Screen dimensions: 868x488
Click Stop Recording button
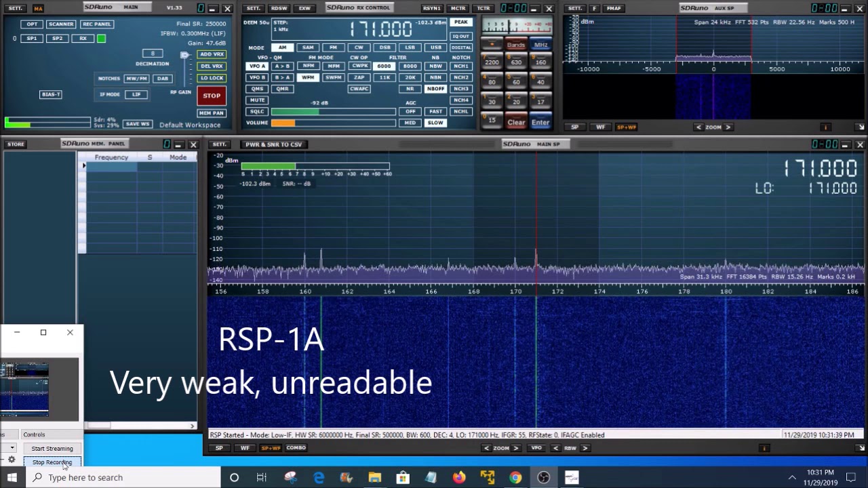click(x=52, y=462)
